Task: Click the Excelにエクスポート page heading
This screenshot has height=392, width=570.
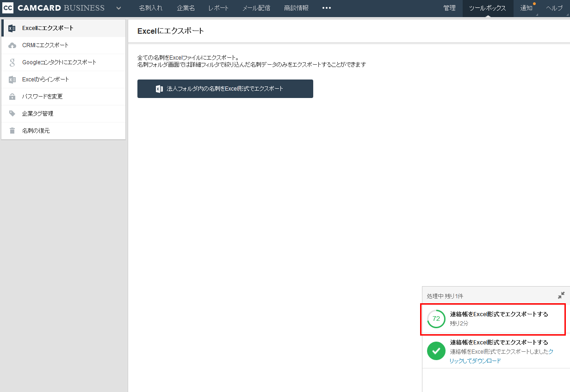Action: tap(171, 31)
